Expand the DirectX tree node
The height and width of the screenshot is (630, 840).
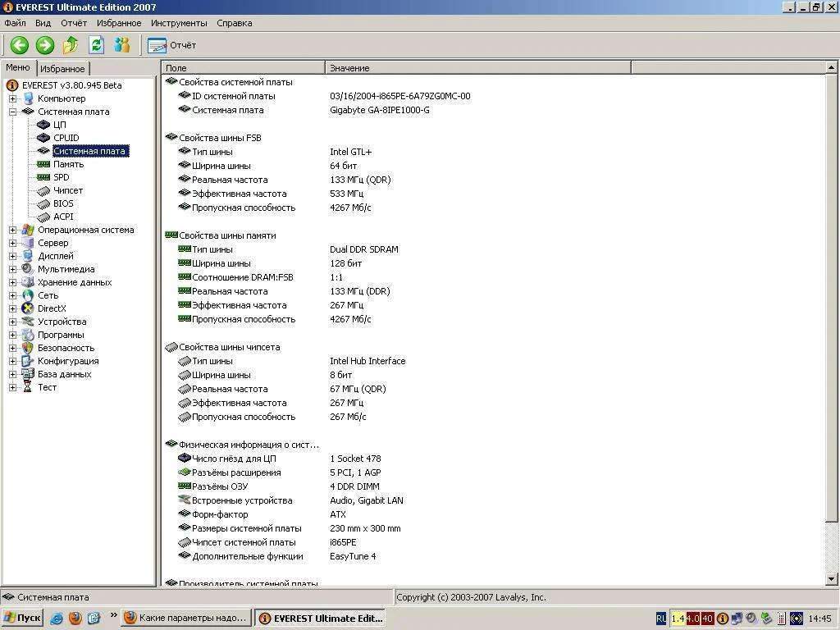pyautogui.click(x=13, y=308)
